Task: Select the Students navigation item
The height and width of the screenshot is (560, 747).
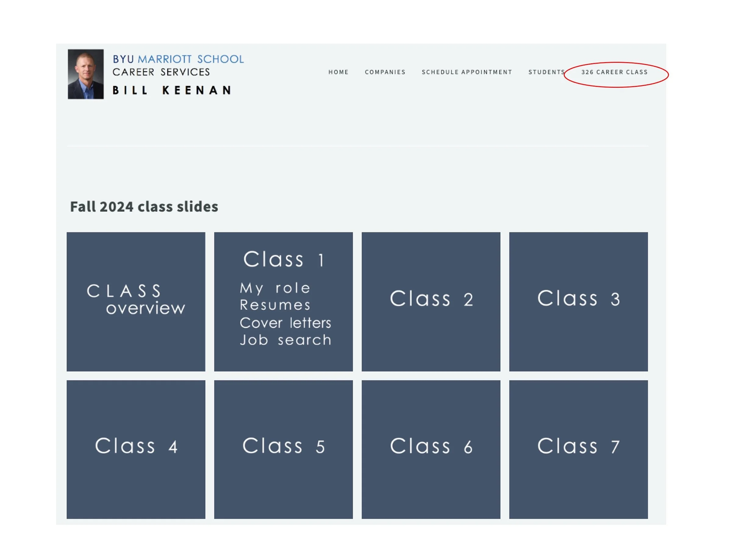Action: [x=546, y=72]
